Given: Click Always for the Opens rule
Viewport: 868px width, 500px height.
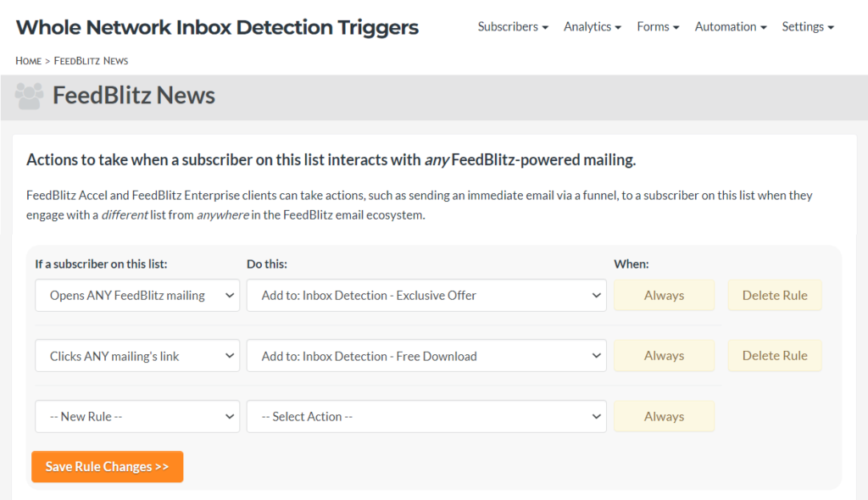Looking at the screenshot, I should (664, 295).
